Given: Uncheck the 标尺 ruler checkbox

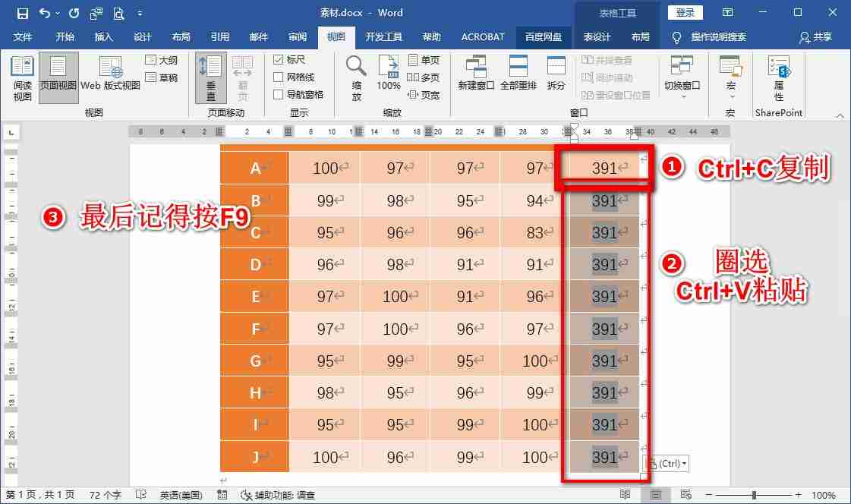Looking at the screenshot, I should coord(280,60).
